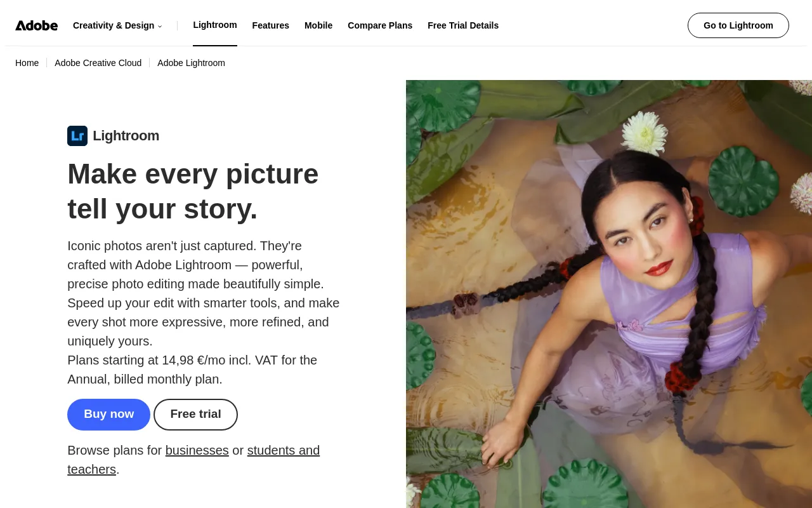Click the Go to Lightroom button

738,25
